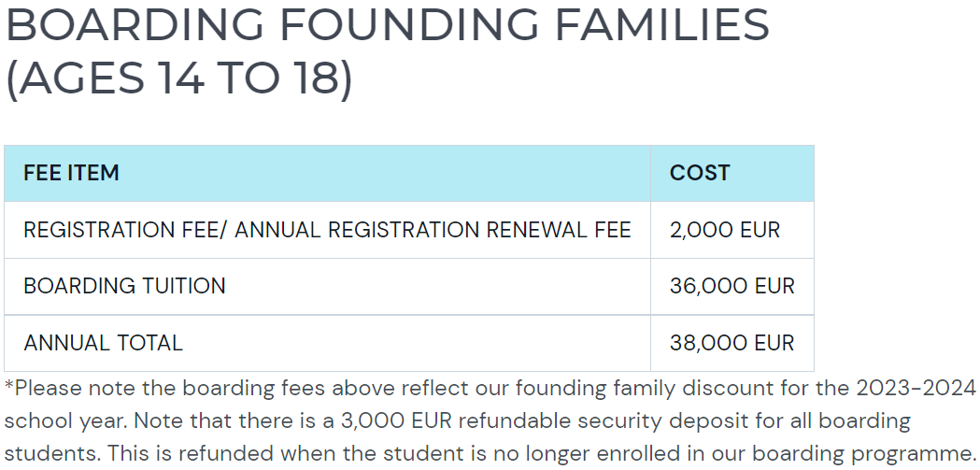
Task: Click the BOARDING FOUNDING FAMILIES heading
Action: click(x=388, y=24)
